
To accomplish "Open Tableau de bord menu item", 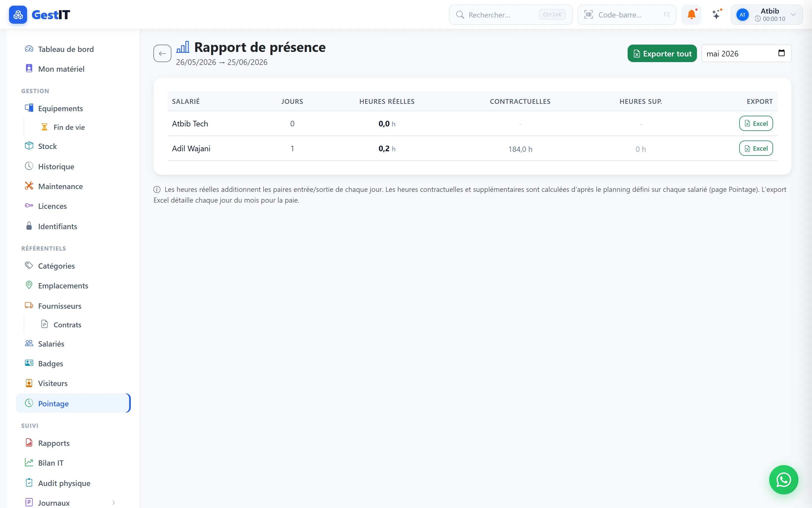I will (73, 49).
